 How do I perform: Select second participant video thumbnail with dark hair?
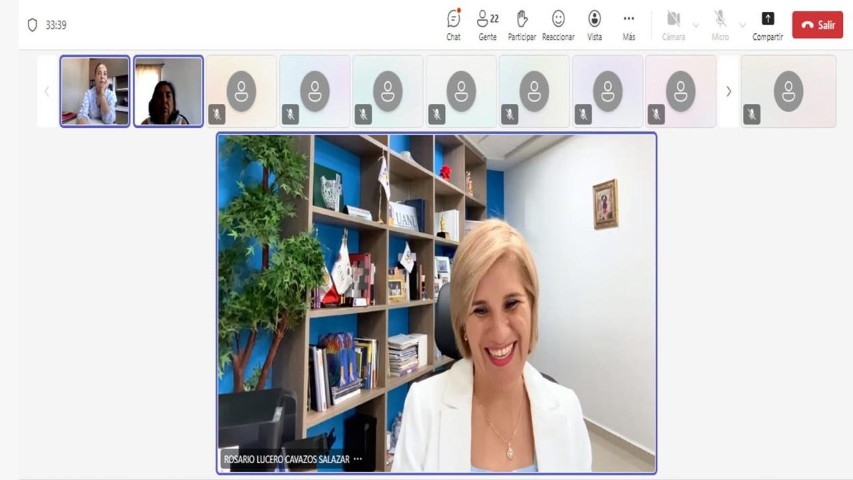click(x=169, y=91)
